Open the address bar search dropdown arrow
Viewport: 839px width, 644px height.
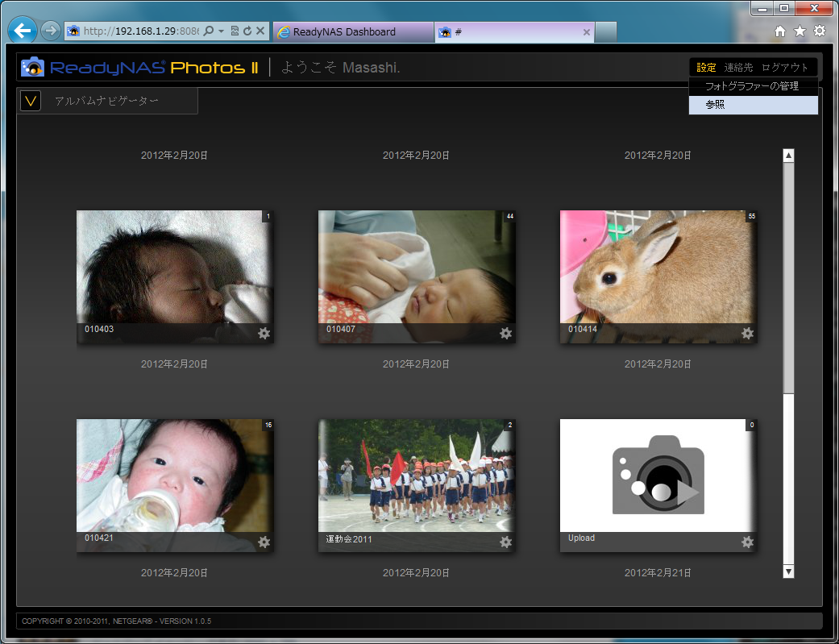(221, 31)
